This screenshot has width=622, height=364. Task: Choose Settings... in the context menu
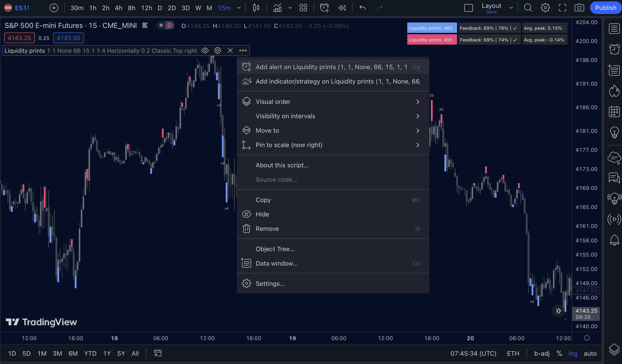[270, 284]
